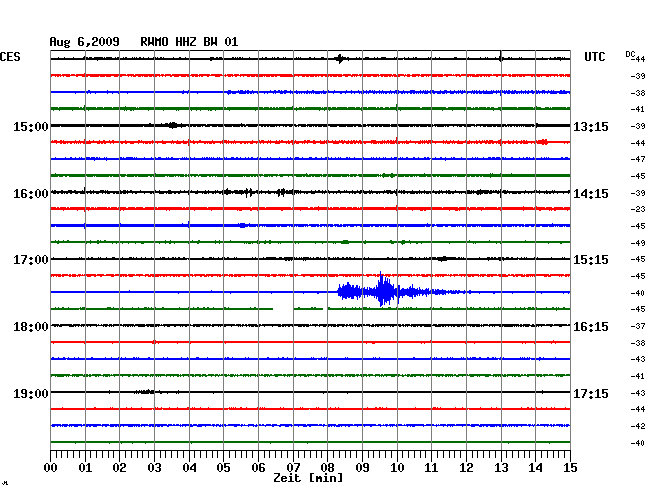Click the '14' minute axis label

click(535, 468)
